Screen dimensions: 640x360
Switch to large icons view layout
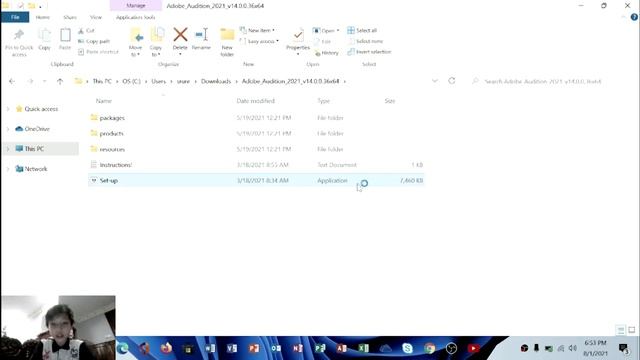click(631, 330)
